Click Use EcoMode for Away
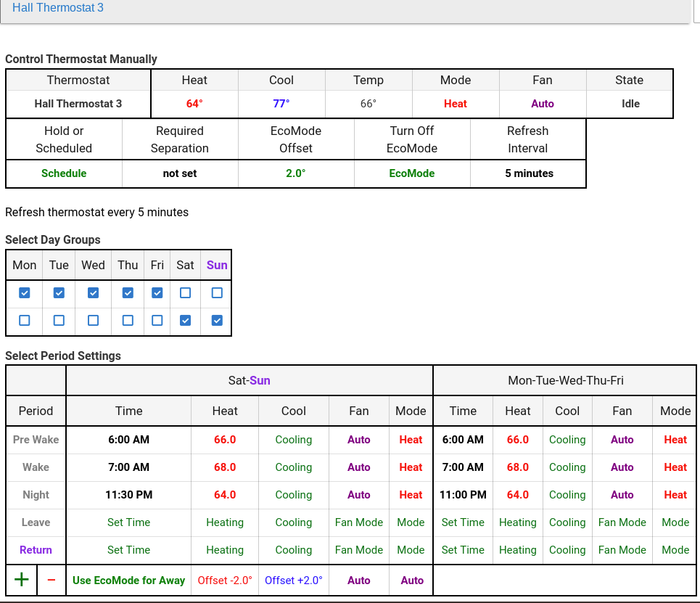This screenshot has height=603, width=700. click(x=128, y=580)
